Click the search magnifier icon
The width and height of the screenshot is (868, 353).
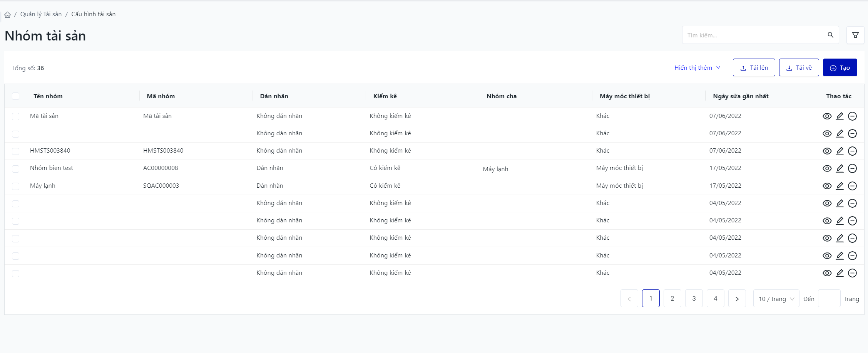[x=830, y=35]
